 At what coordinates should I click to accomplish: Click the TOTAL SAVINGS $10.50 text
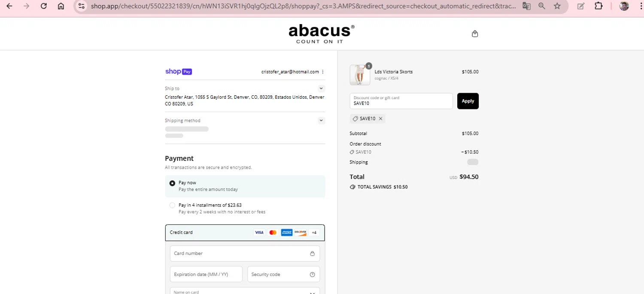click(383, 187)
